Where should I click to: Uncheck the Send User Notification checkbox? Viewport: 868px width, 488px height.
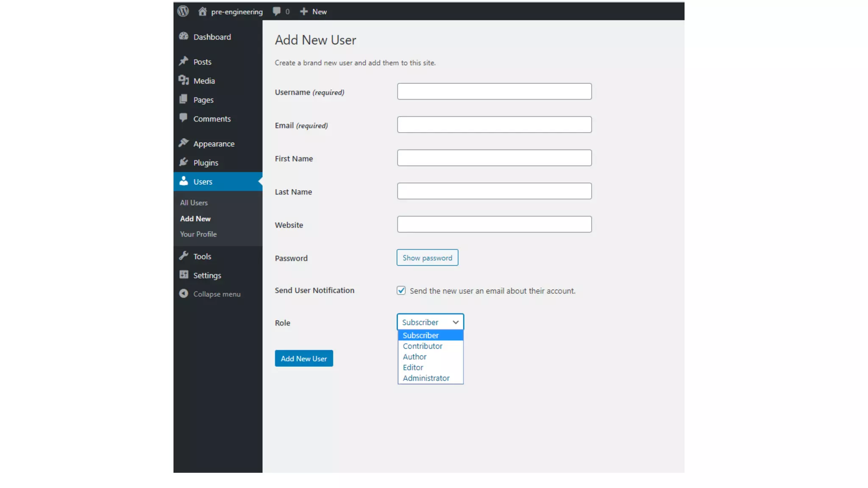(401, 291)
